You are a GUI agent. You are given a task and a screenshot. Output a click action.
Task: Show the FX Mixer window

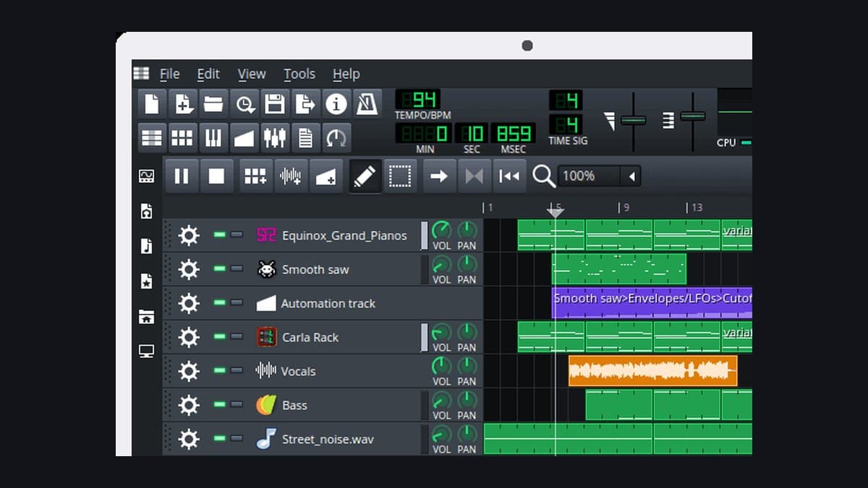[275, 137]
